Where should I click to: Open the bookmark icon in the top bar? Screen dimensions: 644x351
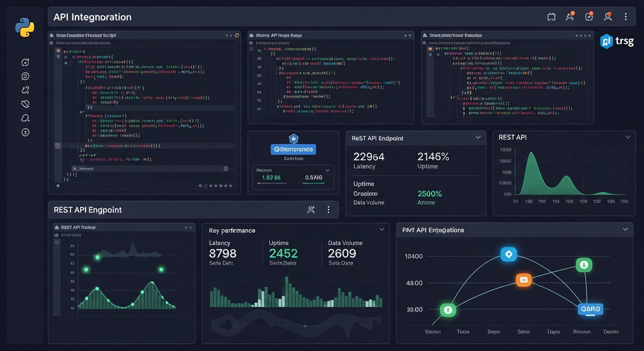551,17
